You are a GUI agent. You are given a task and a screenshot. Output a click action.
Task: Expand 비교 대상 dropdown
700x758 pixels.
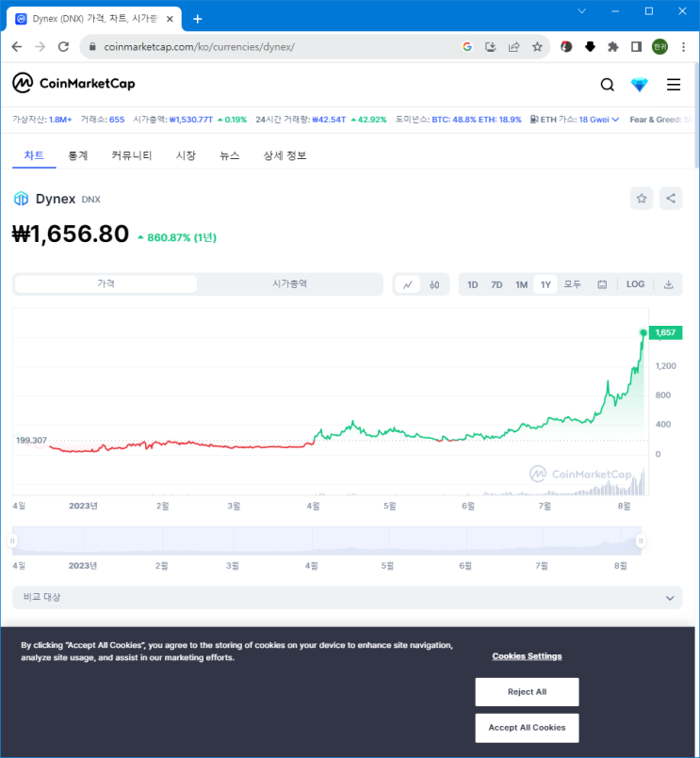(348, 598)
